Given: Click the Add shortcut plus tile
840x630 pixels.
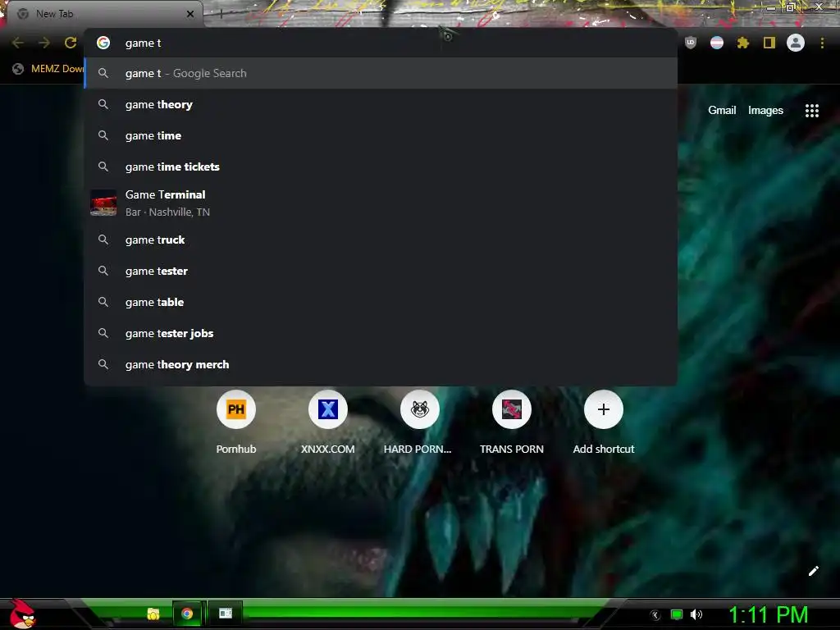Looking at the screenshot, I should tap(603, 409).
